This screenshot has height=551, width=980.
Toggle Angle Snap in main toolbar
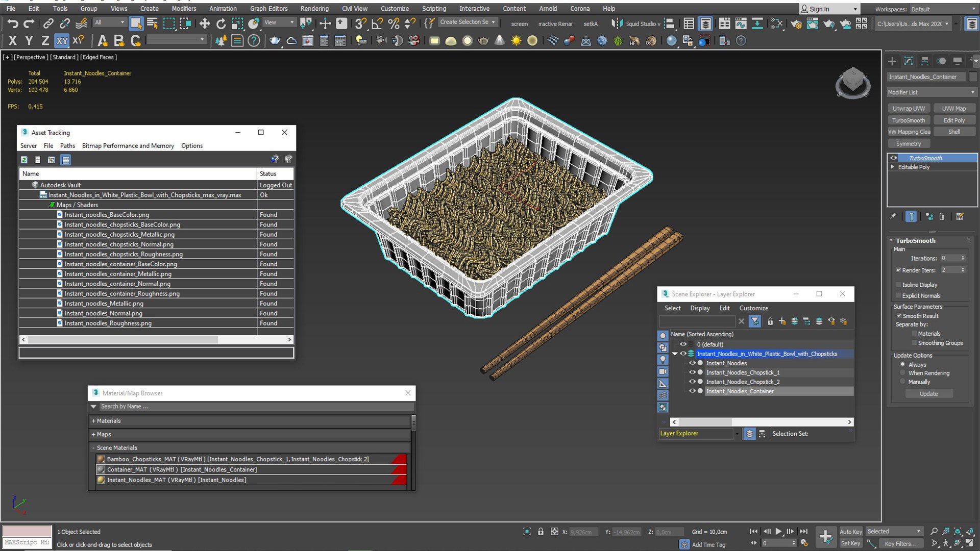point(377,23)
